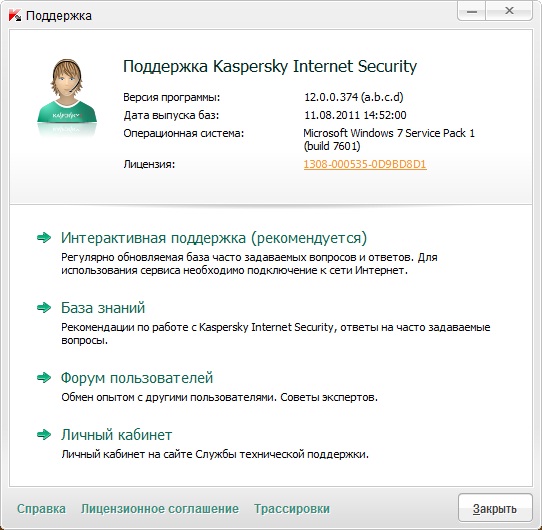Click green arrow beside Интерактивная поддержка

pos(44,238)
